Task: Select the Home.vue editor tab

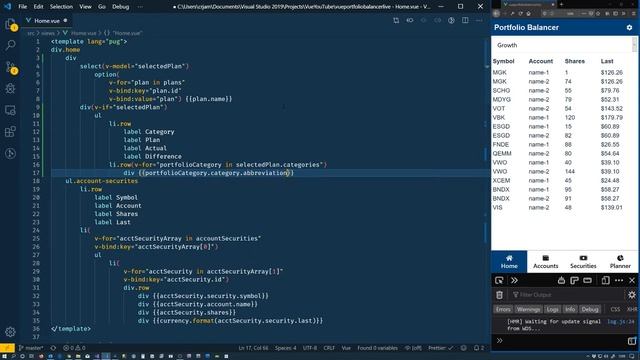Action: point(46,20)
